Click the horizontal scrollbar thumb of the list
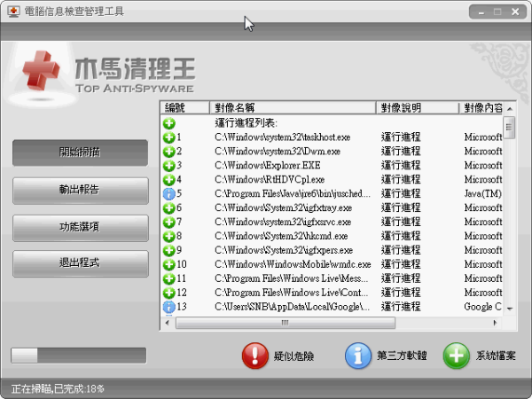This screenshot has height=399, width=532. [x=286, y=323]
